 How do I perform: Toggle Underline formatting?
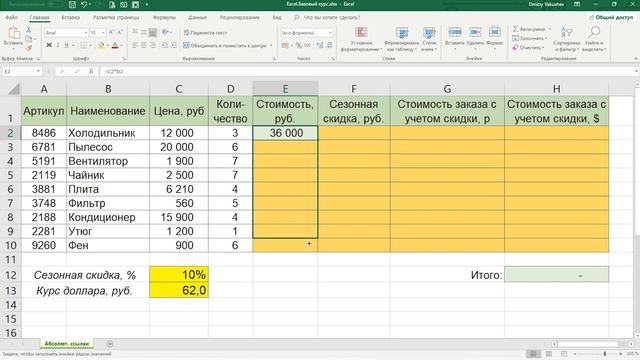67,45
